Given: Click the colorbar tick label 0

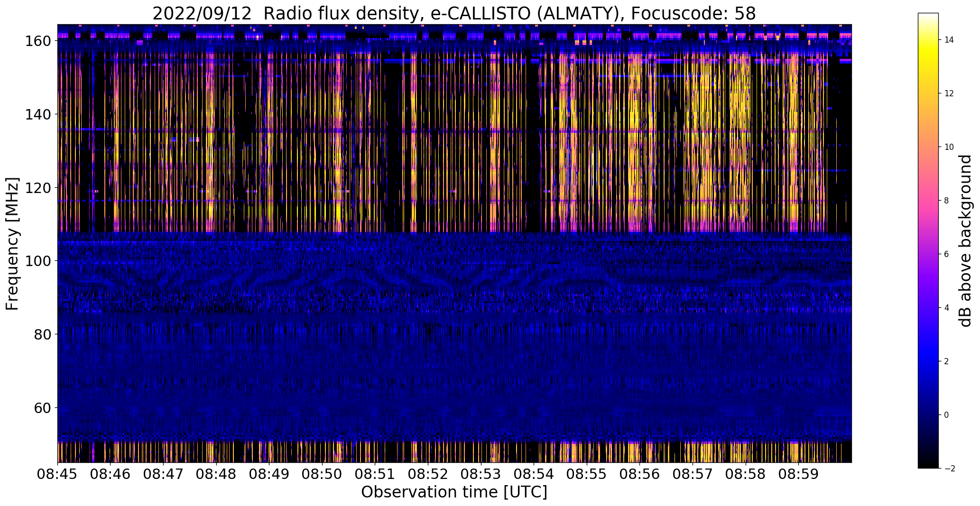Looking at the screenshot, I should [947, 415].
